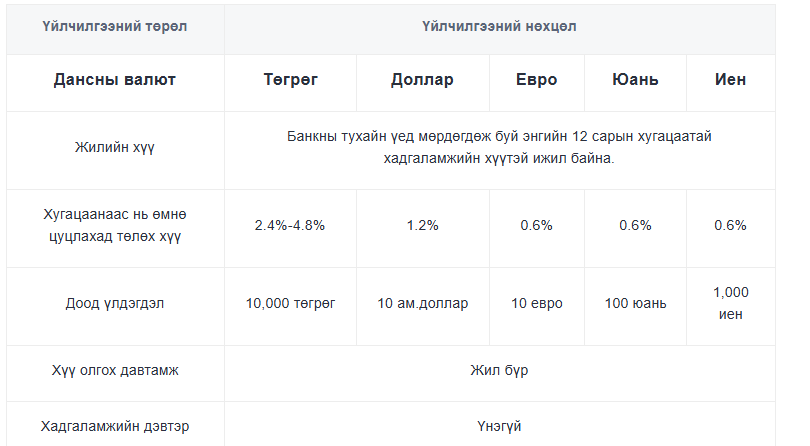The image size is (810, 446).
Task: Click the Жил бүр cell
Action: coord(499,370)
